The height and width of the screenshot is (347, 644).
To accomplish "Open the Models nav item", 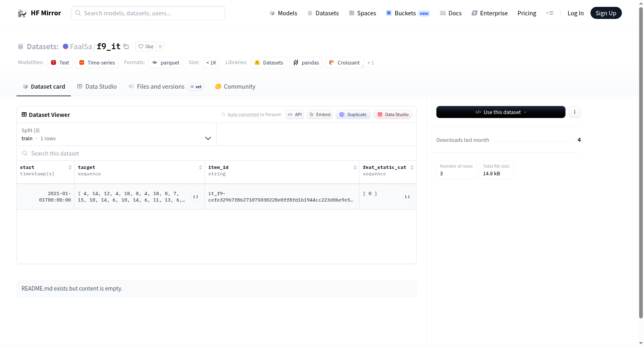I will 283,13.
